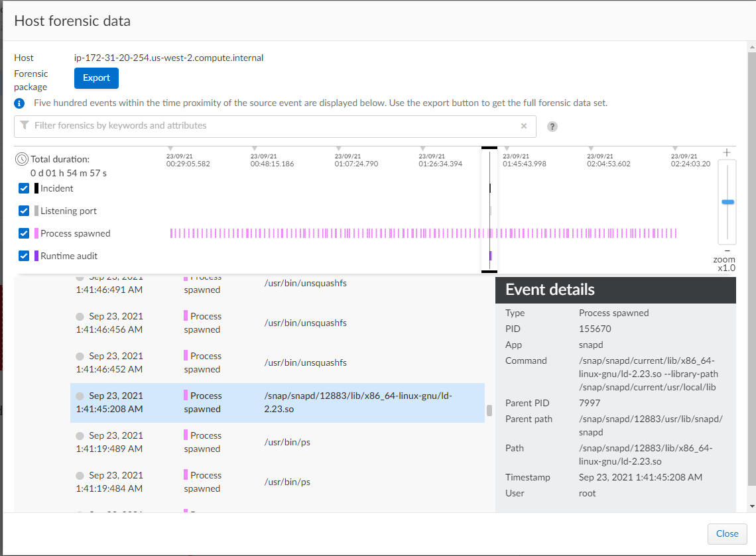Close the Host forensic data dialog
This screenshot has height=556, width=756.
pos(727,533)
